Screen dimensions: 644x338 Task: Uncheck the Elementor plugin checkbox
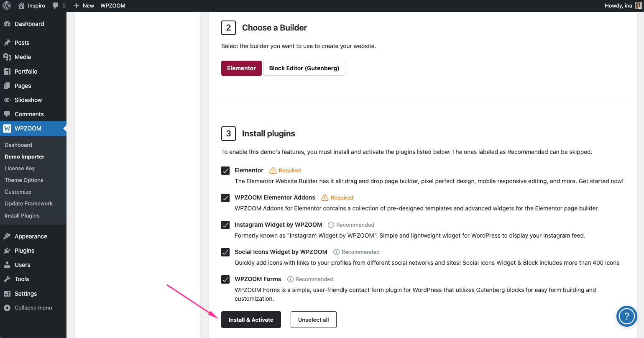coord(225,171)
